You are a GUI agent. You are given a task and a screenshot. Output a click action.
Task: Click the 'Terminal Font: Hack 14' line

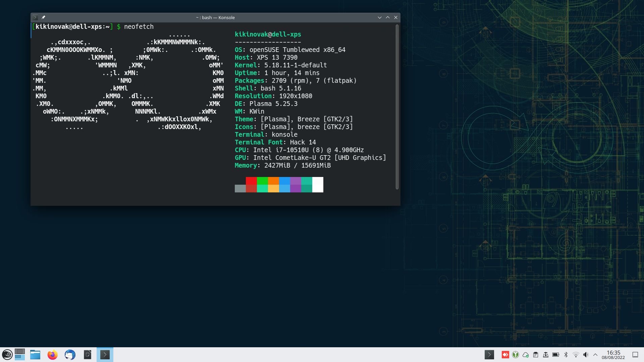point(275,142)
